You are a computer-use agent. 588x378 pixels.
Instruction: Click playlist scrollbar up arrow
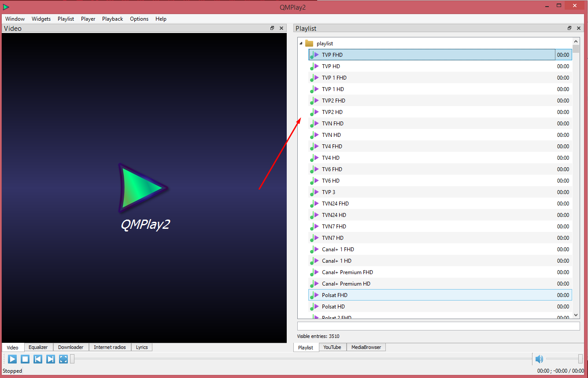(576, 41)
